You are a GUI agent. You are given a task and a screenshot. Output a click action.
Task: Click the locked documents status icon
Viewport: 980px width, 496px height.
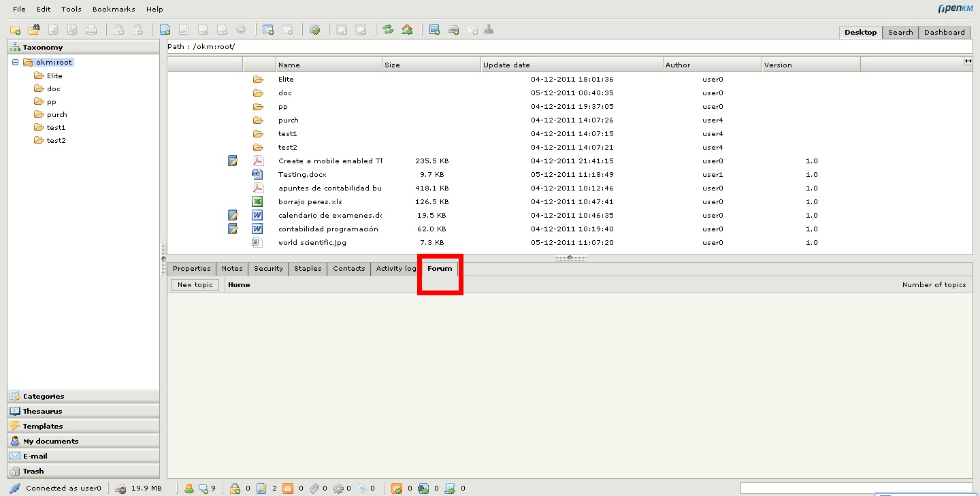235,489
